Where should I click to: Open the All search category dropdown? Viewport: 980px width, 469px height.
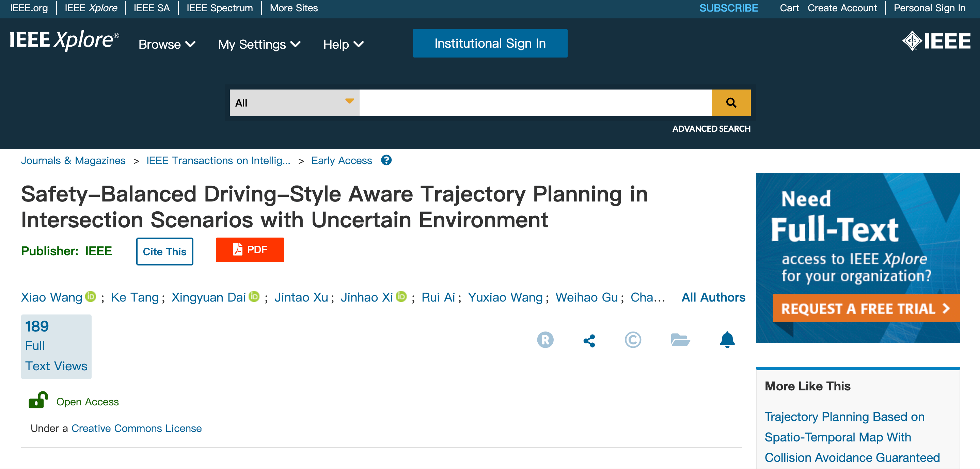click(x=294, y=103)
